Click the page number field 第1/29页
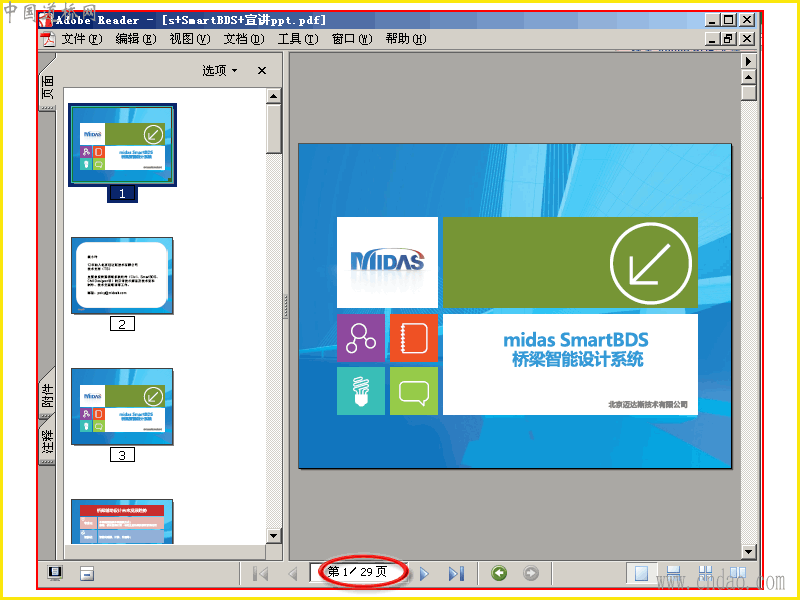The width and height of the screenshot is (800, 600). click(x=358, y=572)
